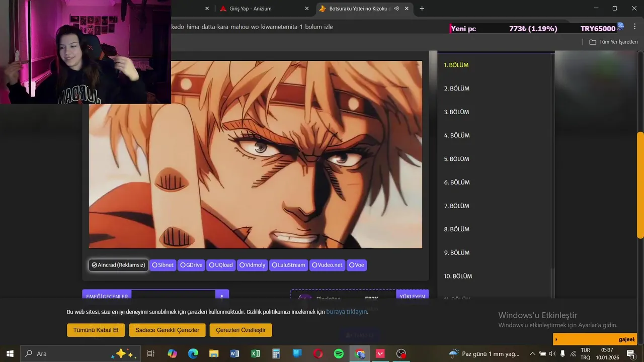Screen dimensions: 644x362
Task: Select 9. BÖLÜM in episode list
Action: click(457, 253)
